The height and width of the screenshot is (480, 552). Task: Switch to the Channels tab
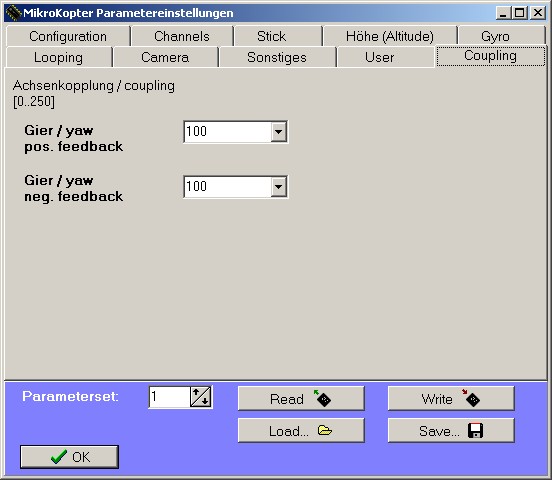(x=182, y=36)
